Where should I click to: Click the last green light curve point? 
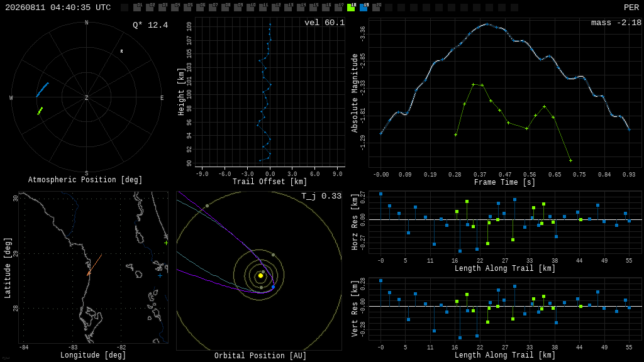(x=570, y=160)
